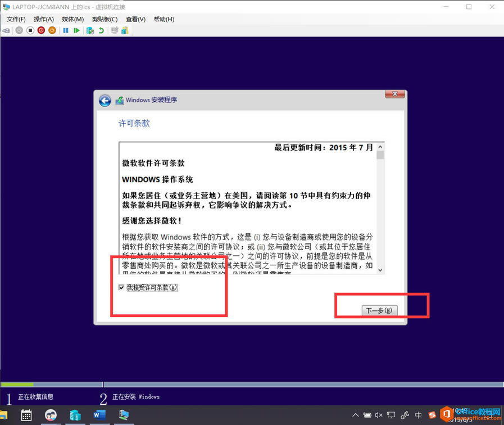
Task: Click the share resources toolbar icon
Action: pyautogui.click(x=125, y=30)
